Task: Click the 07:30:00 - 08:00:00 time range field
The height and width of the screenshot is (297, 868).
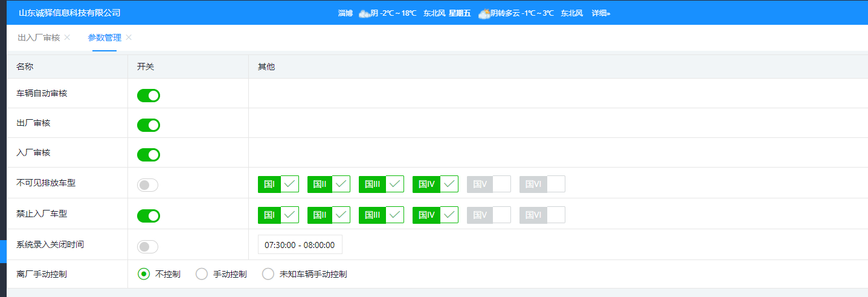Action: click(x=300, y=245)
